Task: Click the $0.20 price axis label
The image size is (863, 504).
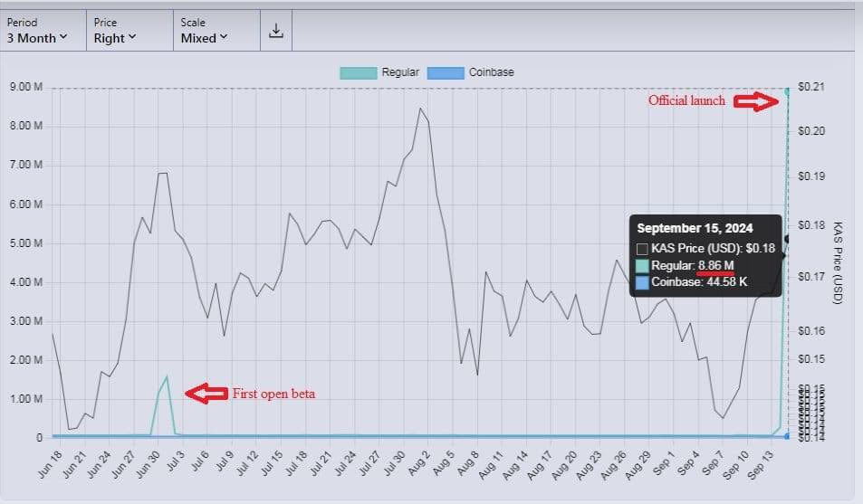Action: coord(811,131)
